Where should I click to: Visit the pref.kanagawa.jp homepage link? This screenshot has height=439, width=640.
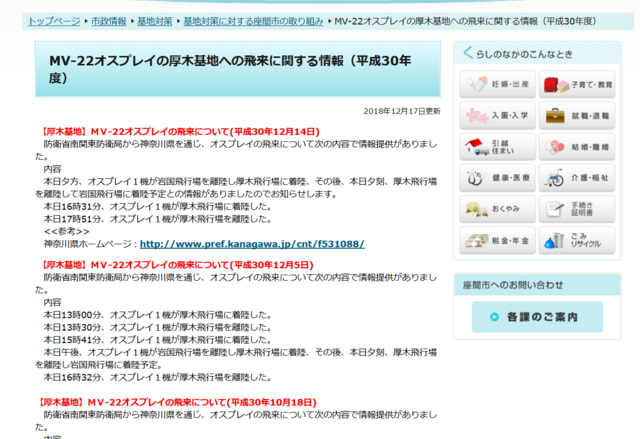click(x=252, y=243)
